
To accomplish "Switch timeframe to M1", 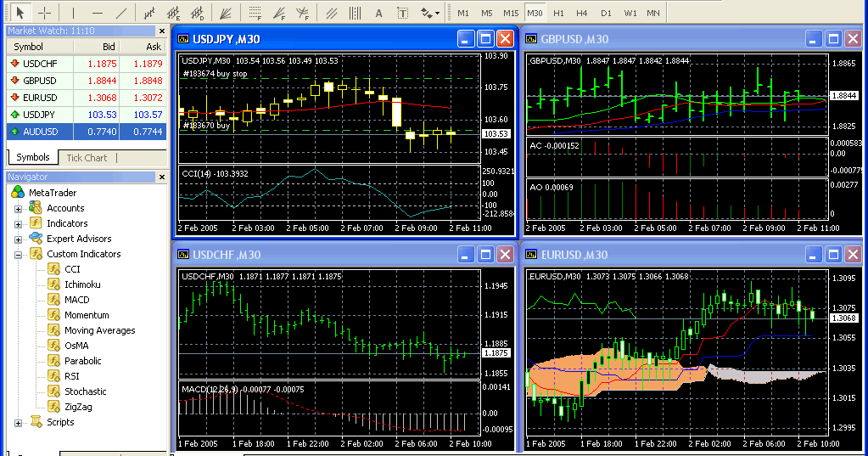I will 463,13.
